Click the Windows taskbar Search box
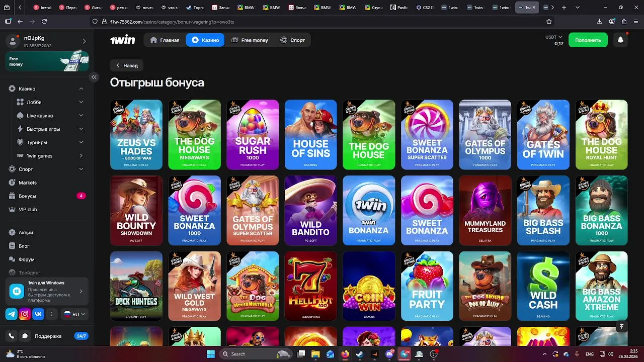644x362 pixels. [x=257, y=354]
